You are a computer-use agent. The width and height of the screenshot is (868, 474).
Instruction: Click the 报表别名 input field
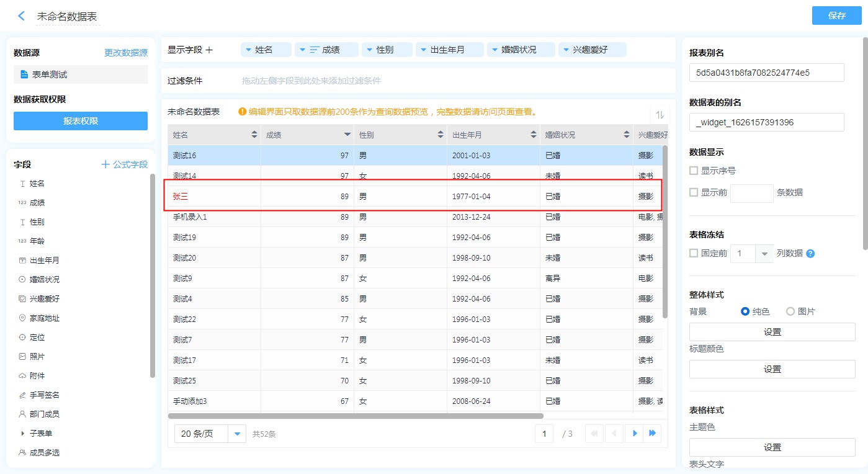[766, 73]
